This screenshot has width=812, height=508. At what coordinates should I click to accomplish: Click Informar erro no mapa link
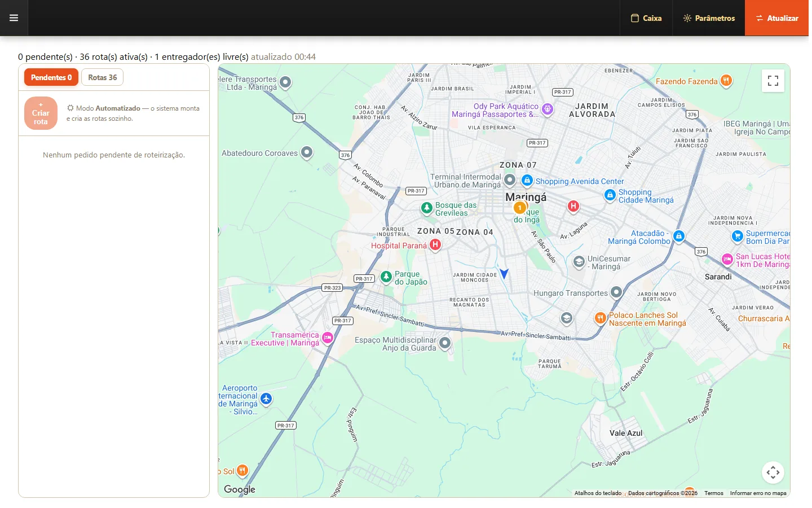click(758, 493)
